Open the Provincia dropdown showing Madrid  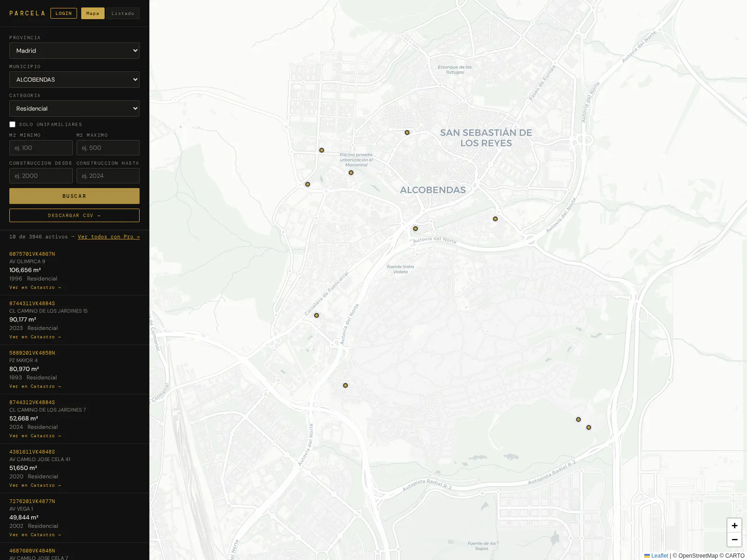coord(74,50)
